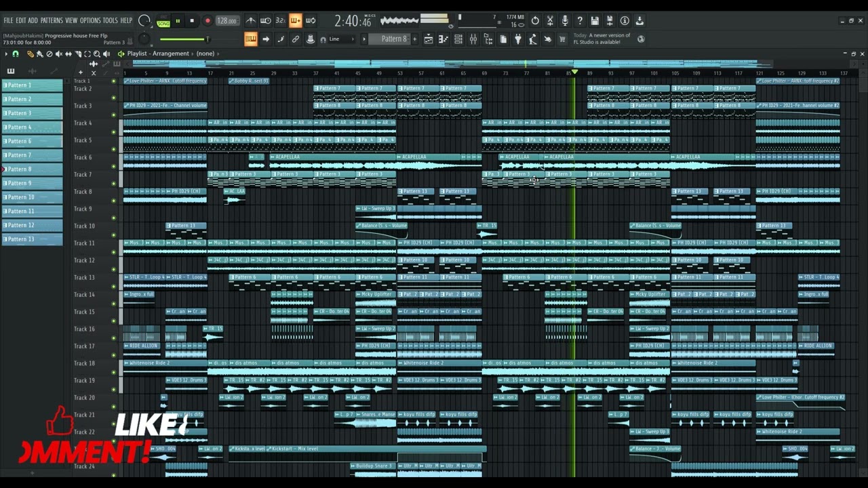Viewport: 868px width, 488px height.
Task: Mute Track 18 using its green dot
Action: tap(114, 372)
